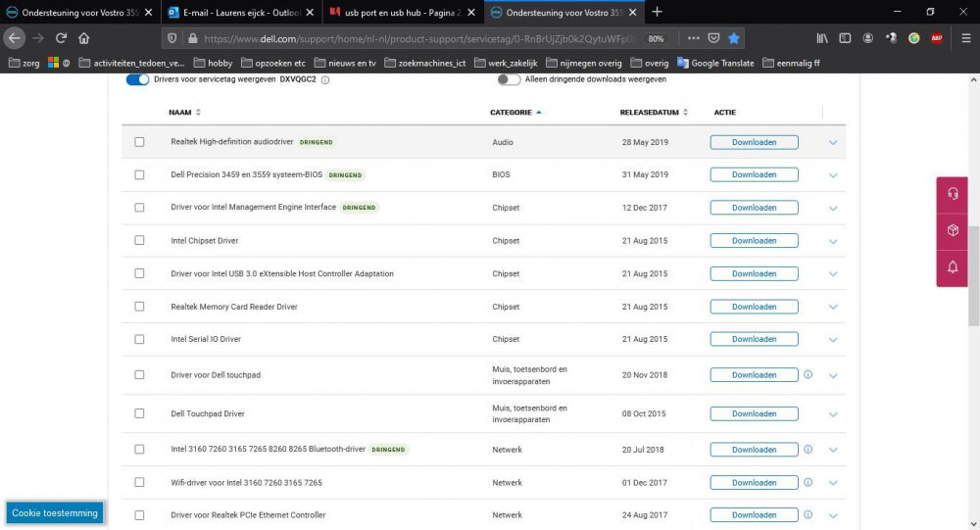Click the blue bookmark star in the address bar

734,38
